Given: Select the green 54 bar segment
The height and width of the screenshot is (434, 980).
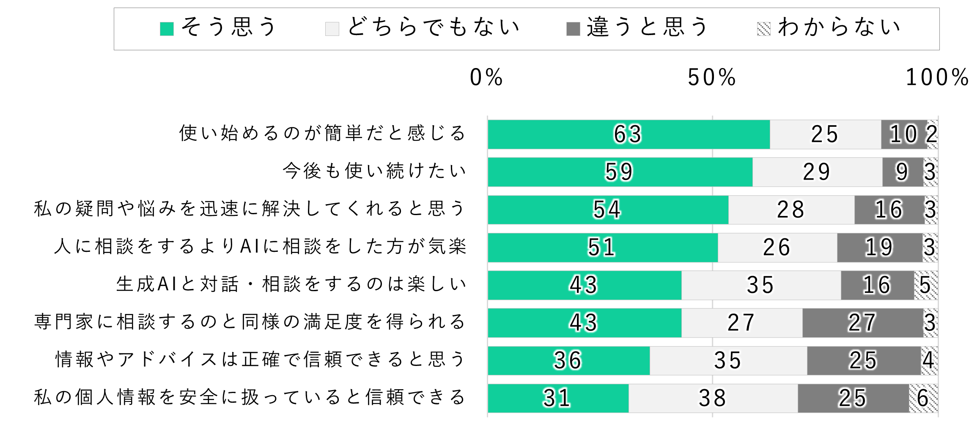Looking at the screenshot, I should pyautogui.click(x=608, y=210).
